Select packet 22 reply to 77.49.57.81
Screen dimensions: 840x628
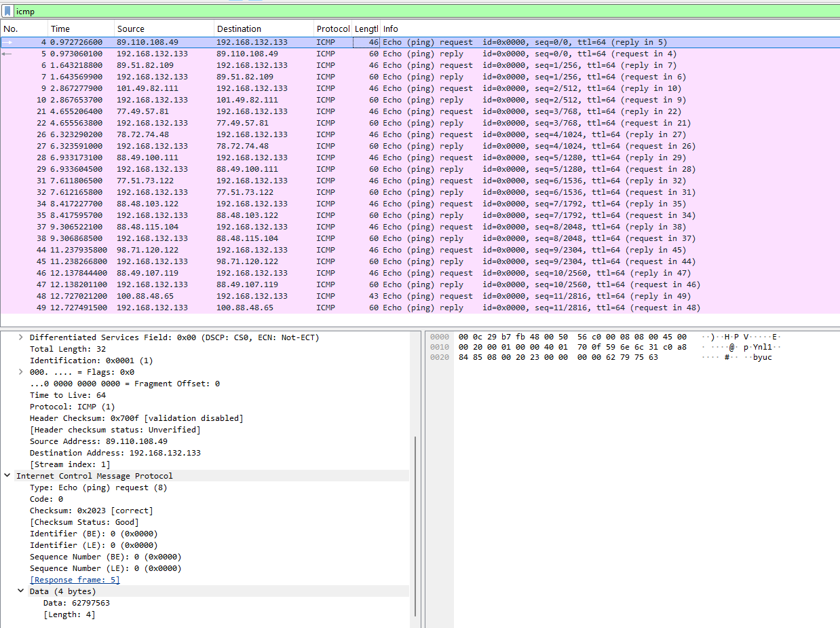[x=420, y=123]
